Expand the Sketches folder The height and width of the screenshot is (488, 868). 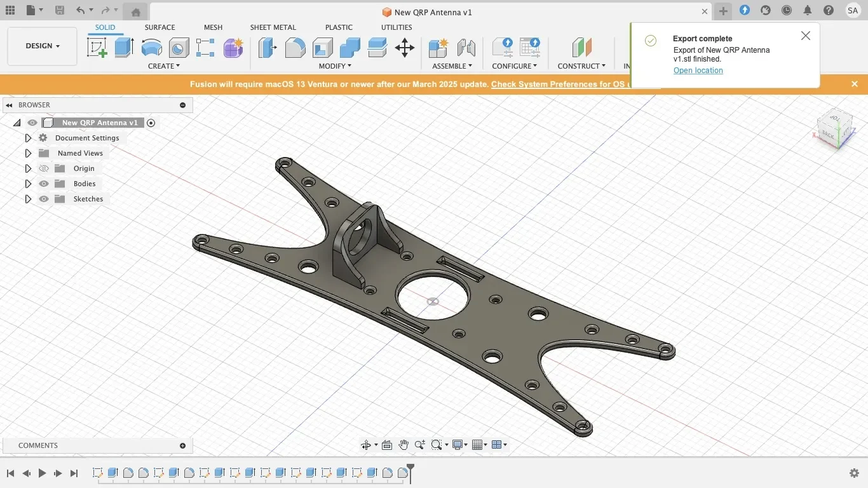tap(28, 199)
